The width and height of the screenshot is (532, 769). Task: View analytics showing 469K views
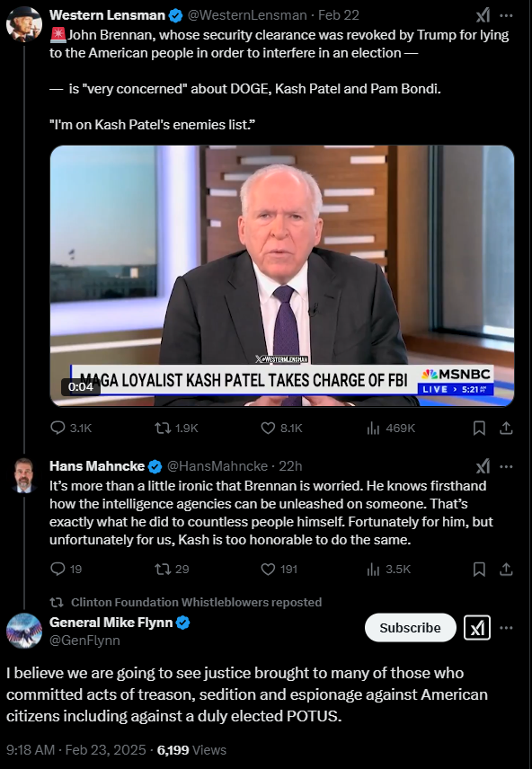[391, 429]
